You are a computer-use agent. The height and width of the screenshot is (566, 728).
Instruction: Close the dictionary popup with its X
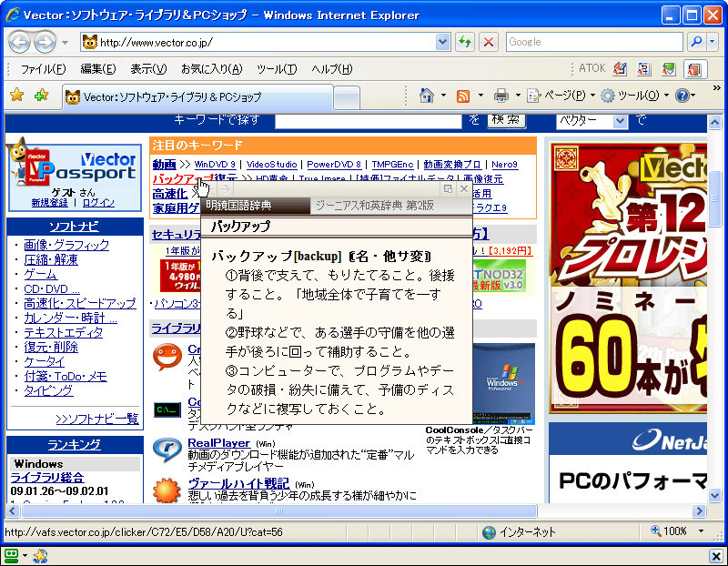tap(464, 188)
